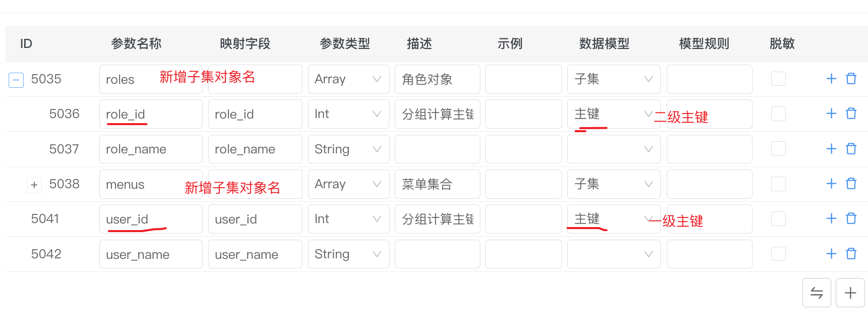Image resolution: width=868 pixels, height=331 pixels.
Task: Delete row 5036 with its trash icon
Action: click(x=851, y=114)
